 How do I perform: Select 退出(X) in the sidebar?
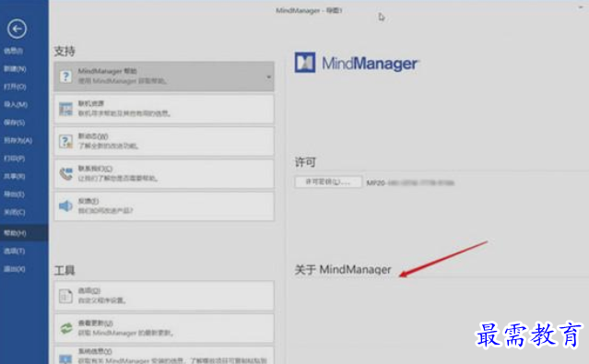15,269
